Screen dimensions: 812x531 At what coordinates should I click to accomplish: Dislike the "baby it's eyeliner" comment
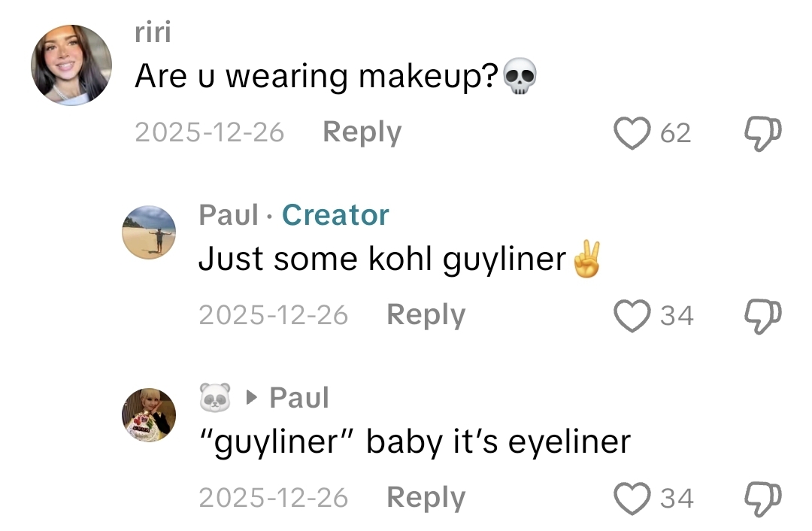click(x=763, y=498)
